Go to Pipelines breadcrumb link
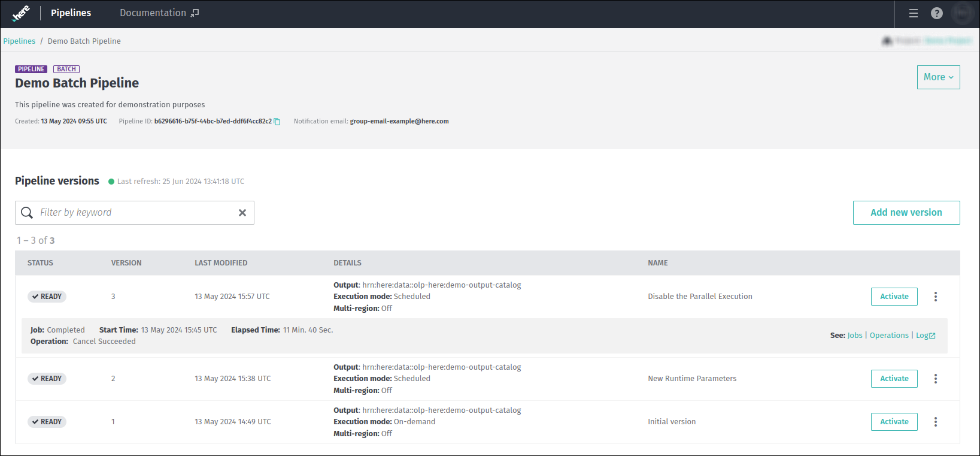This screenshot has height=456, width=980. 19,41
